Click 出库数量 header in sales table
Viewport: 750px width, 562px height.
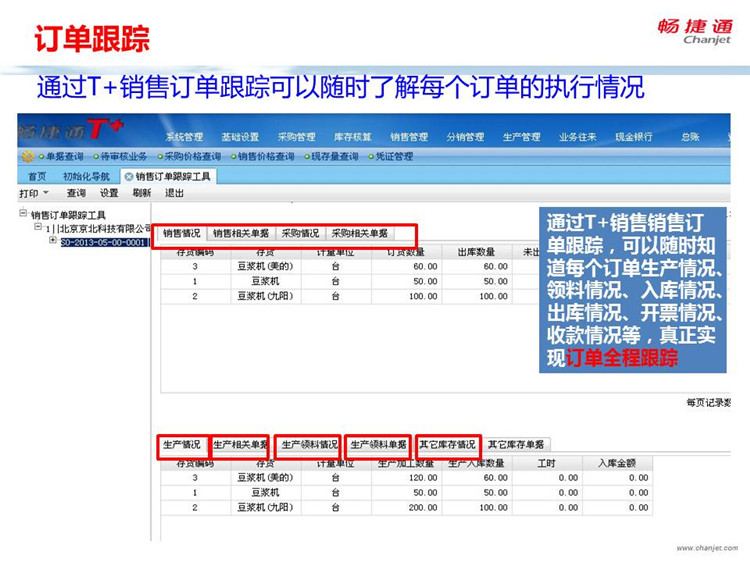coord(476,252)
